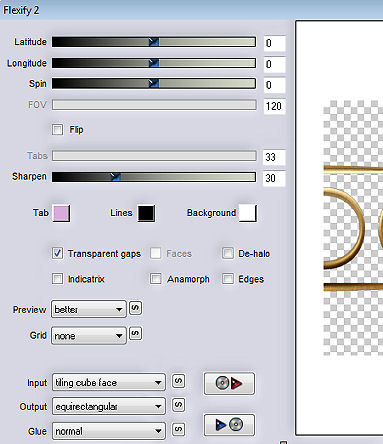383x444 pixels.
Task: Click the Longitude slider track
Action: pyautogui.click(x=154, y=63)
